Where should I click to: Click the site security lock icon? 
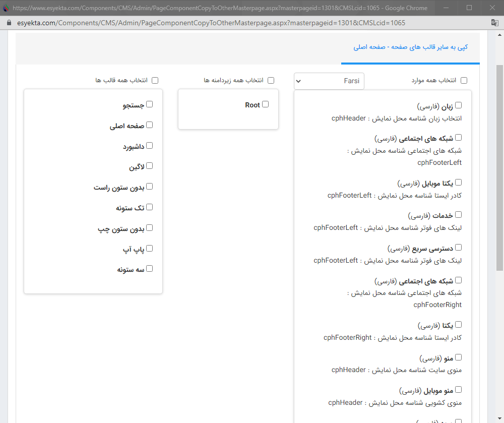9,23
